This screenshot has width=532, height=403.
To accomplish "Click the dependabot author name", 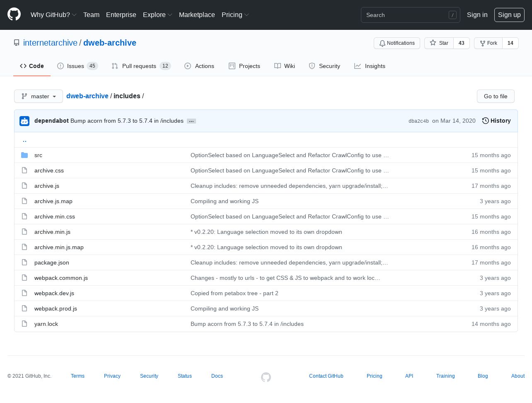I will click(51, 121).
